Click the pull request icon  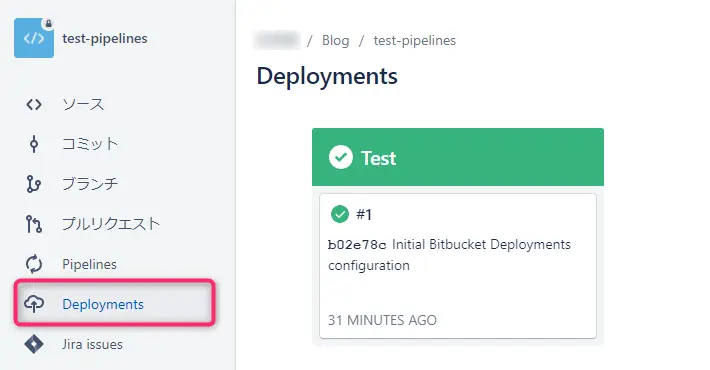(34, 224)
